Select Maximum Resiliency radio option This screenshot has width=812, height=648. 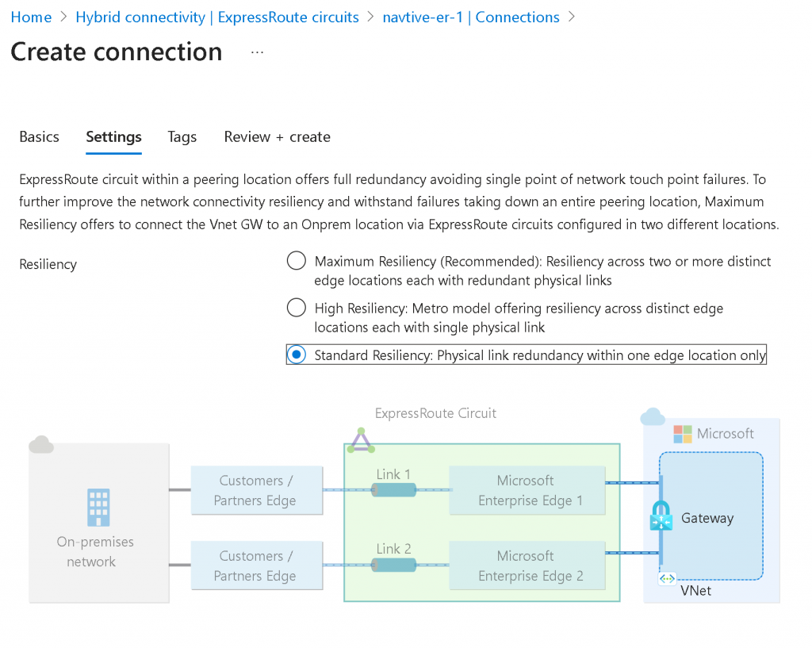[x=296, y=261]
